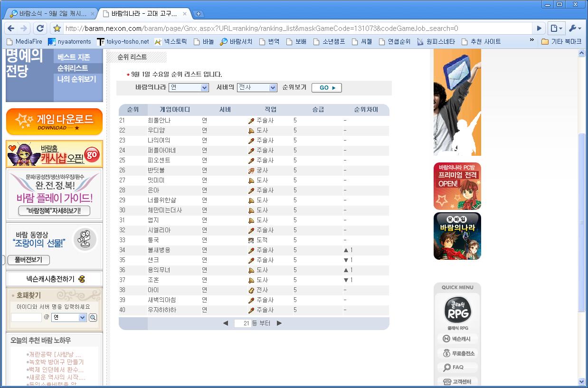Viewport: 588px width, 388px height.
Task: Click the page's vertical scrollbar thumb
Action: (582, 223)
